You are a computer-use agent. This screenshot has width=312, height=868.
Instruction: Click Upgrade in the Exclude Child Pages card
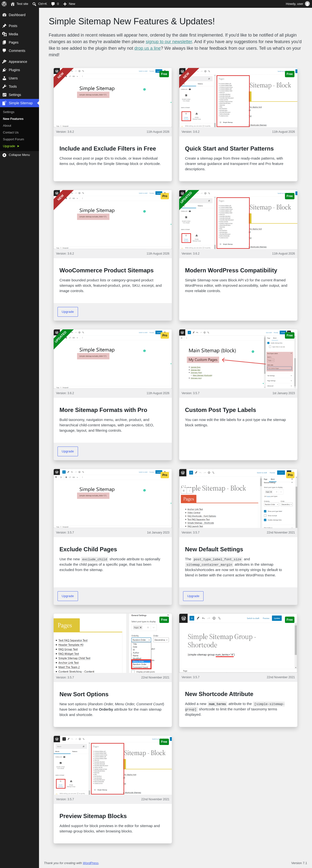(68, 596)
